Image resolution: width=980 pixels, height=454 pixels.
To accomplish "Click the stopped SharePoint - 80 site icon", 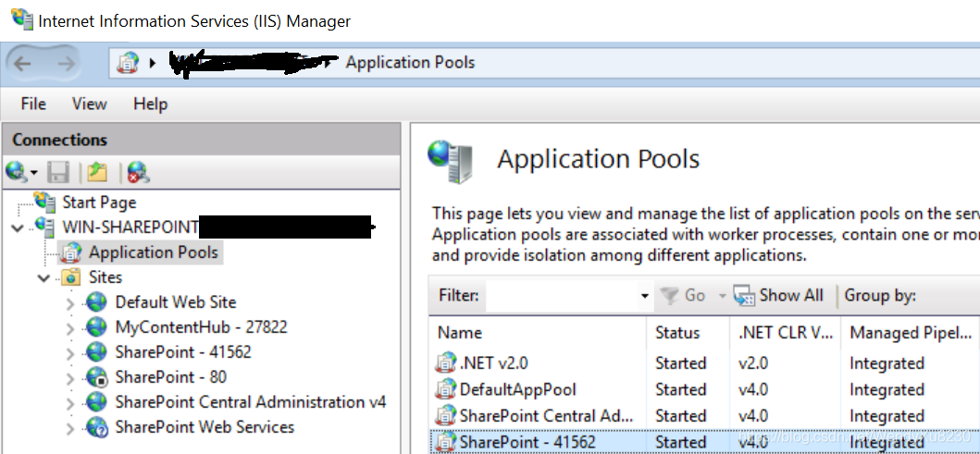I will click(97, 377).
